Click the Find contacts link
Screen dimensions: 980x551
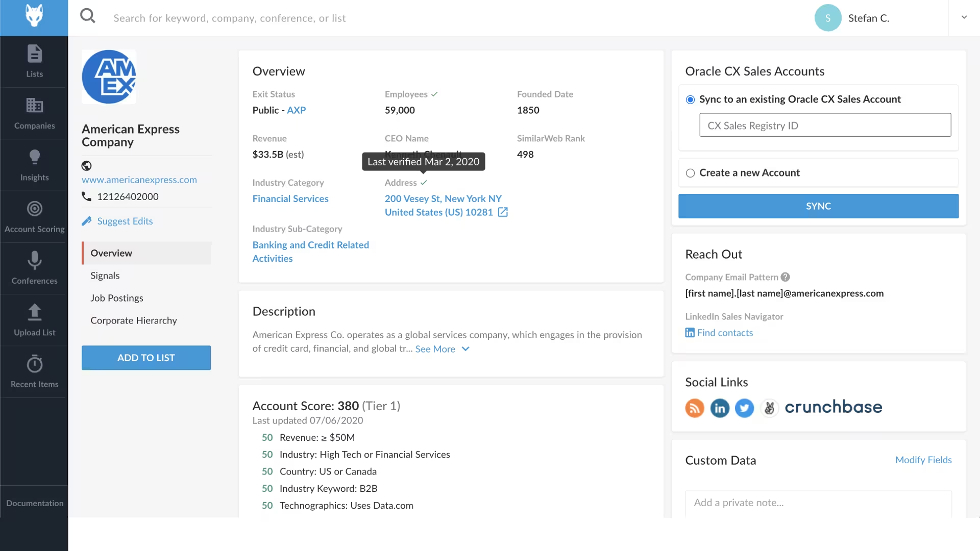pos(725,333)
